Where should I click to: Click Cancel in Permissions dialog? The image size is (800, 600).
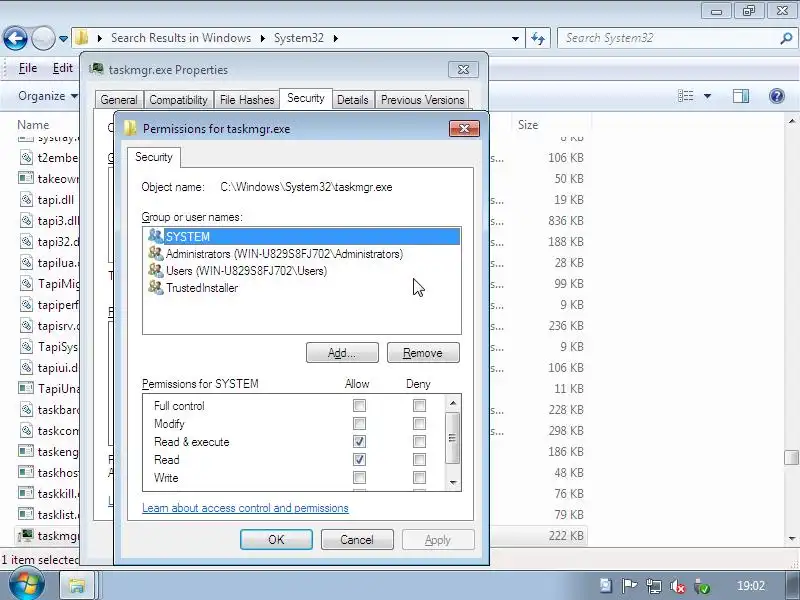click(x=357, y=540)
